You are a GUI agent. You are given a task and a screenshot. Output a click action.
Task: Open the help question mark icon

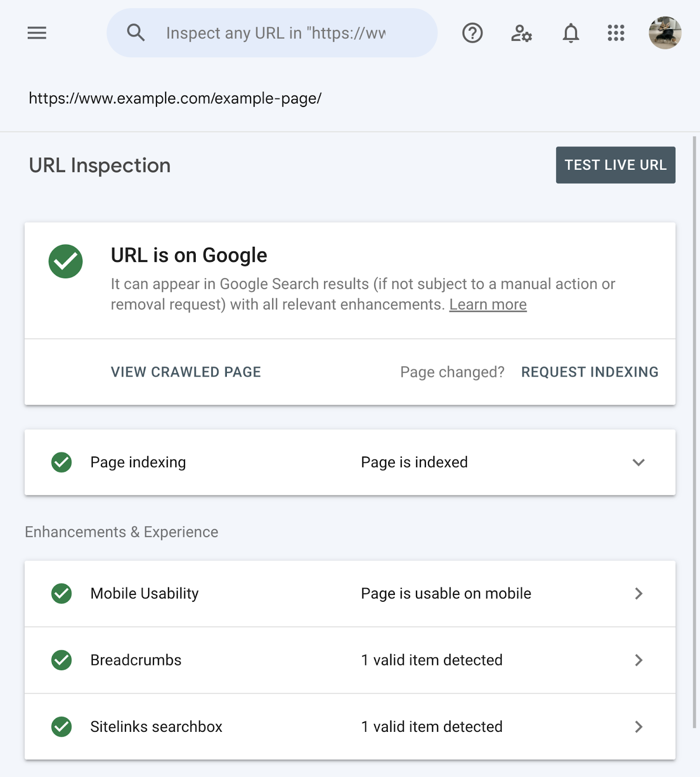[x=472, y=33]
